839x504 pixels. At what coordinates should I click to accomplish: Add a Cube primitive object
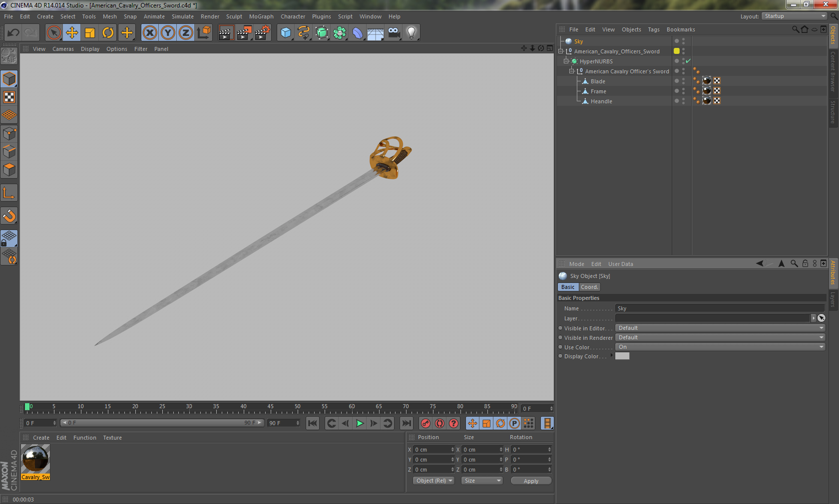tap(286, 33)
